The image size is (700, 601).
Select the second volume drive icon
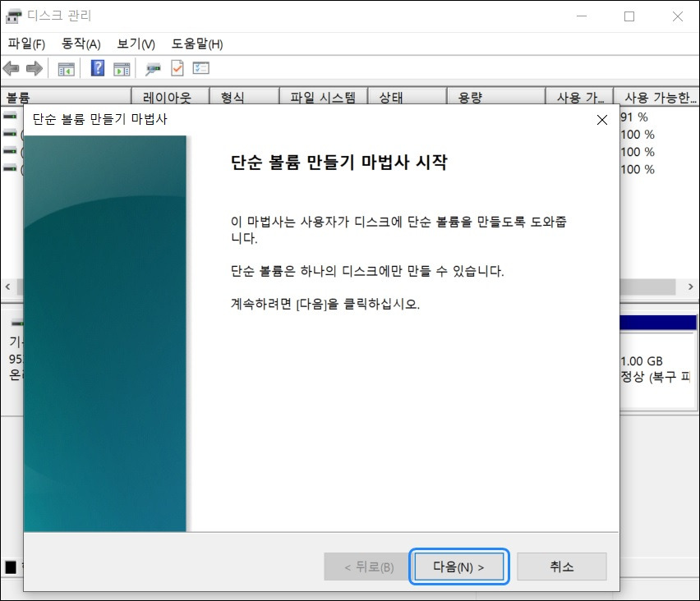click(x=10, y=133)
